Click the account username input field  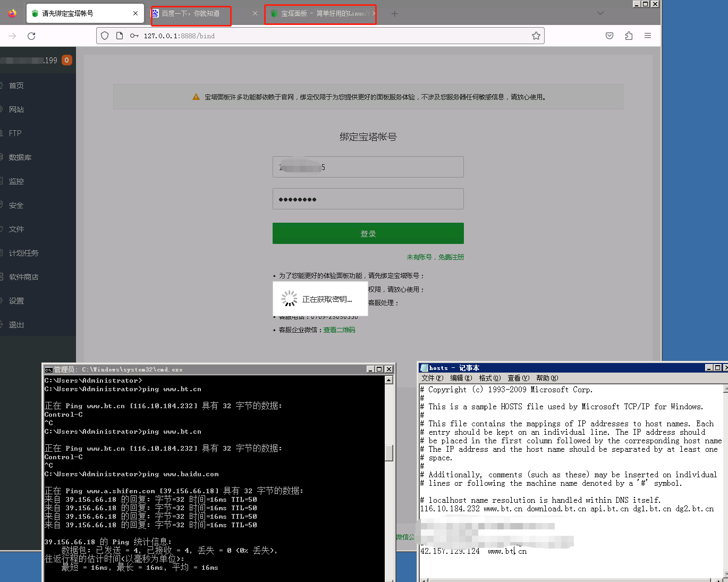pyautogui.click(x=368, y=167)
